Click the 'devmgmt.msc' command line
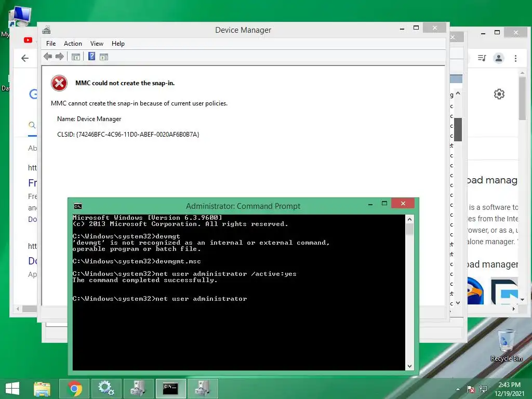Screen dimensions: 532x399 tap(137, 261)
